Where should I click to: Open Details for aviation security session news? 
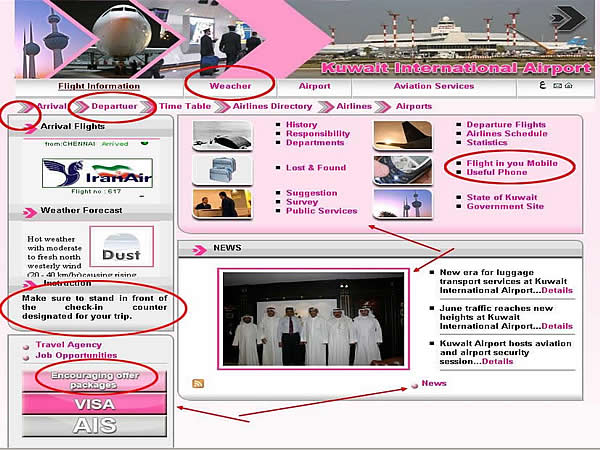[x=497, y=362]
